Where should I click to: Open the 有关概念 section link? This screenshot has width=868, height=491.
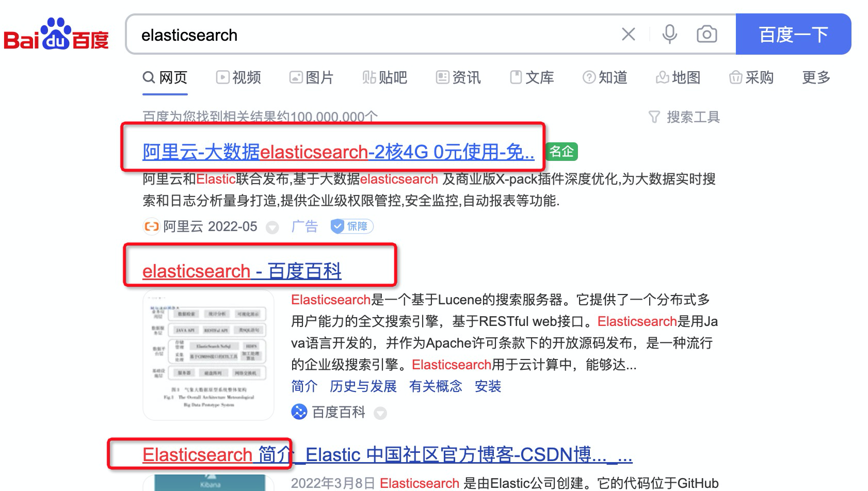(x=436, y=386)
